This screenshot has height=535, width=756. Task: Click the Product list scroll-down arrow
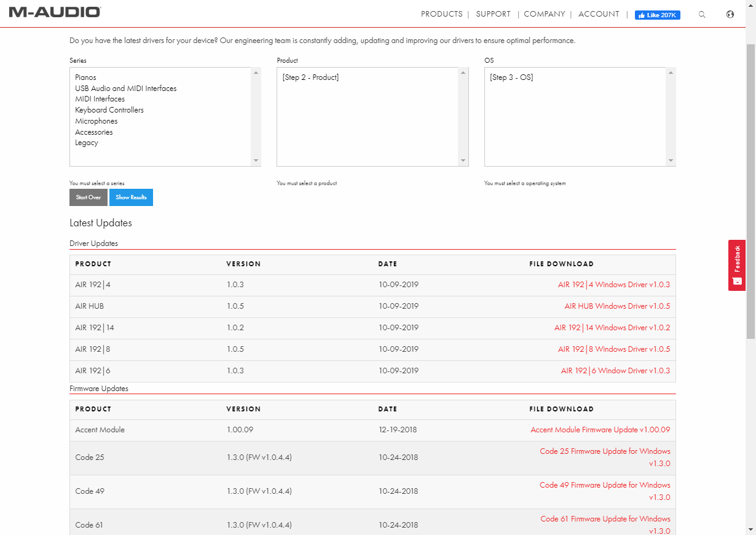(463, 161)
